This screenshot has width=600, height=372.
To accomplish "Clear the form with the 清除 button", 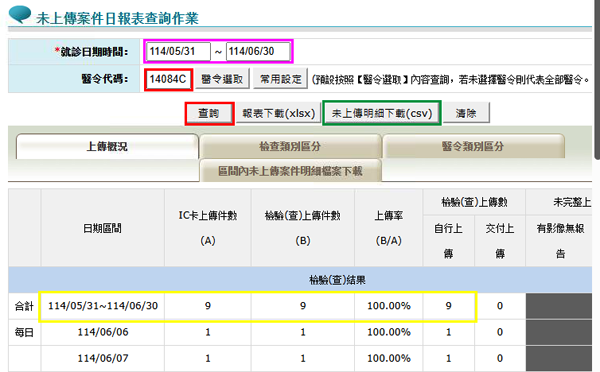I will click(x=466, y=113).
